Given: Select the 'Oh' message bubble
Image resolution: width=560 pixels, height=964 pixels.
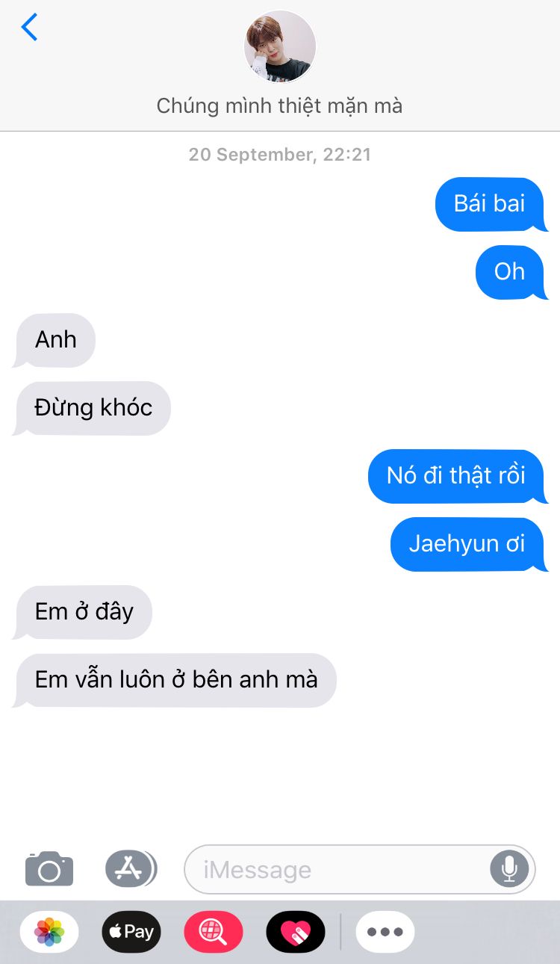Looking at the screenshot, I should tap(511, 272).
